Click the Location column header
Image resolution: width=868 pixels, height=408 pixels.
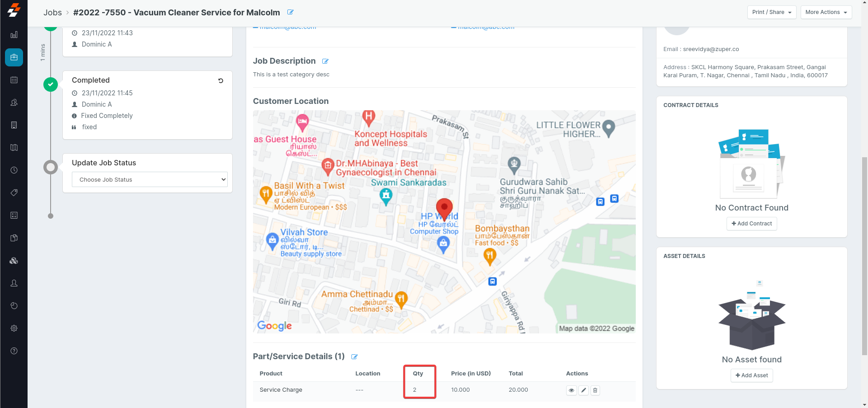tap(368, 374)
